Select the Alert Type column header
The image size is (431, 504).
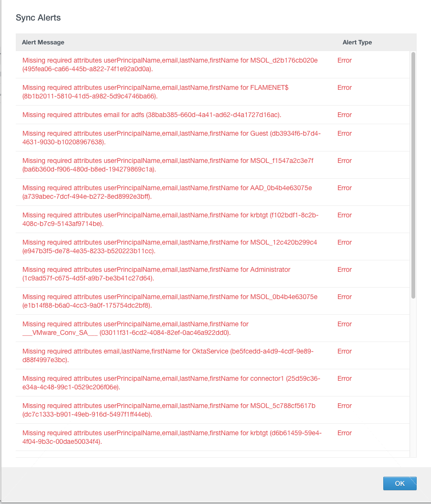coord(357,43)
